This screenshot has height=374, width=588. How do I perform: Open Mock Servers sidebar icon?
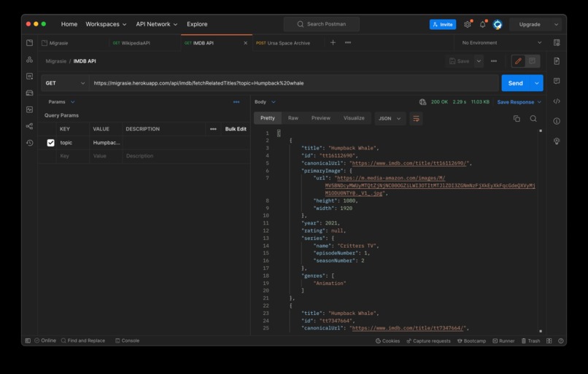(30, 93)
